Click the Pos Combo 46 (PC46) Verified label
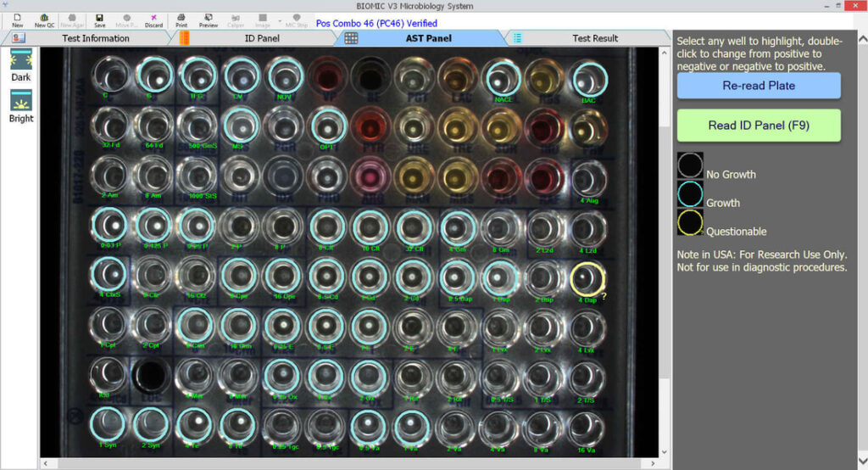This screenshot has height=470, width=868. click(x=376, y=23)
